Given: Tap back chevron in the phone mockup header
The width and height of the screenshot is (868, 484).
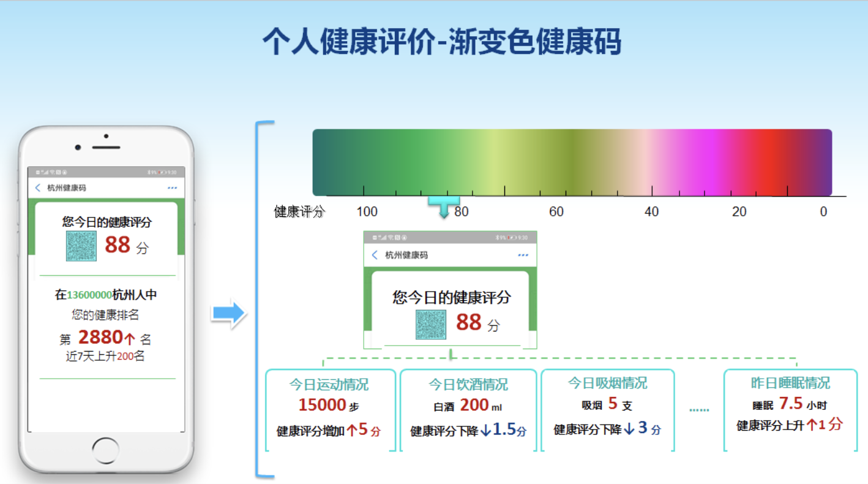Looking at the screenshot, I should click(38, 188).
